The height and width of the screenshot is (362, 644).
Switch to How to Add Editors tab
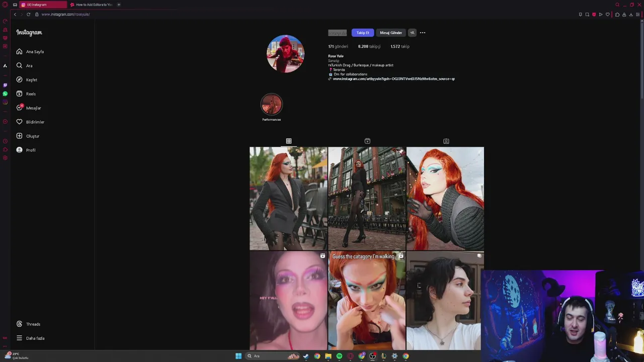tap(91, 5)
